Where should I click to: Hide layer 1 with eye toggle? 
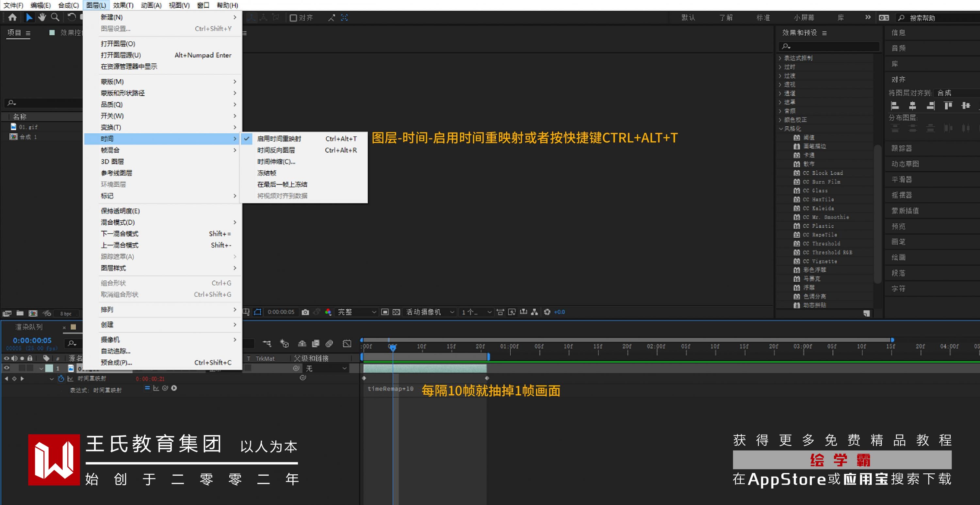point(7,368)
